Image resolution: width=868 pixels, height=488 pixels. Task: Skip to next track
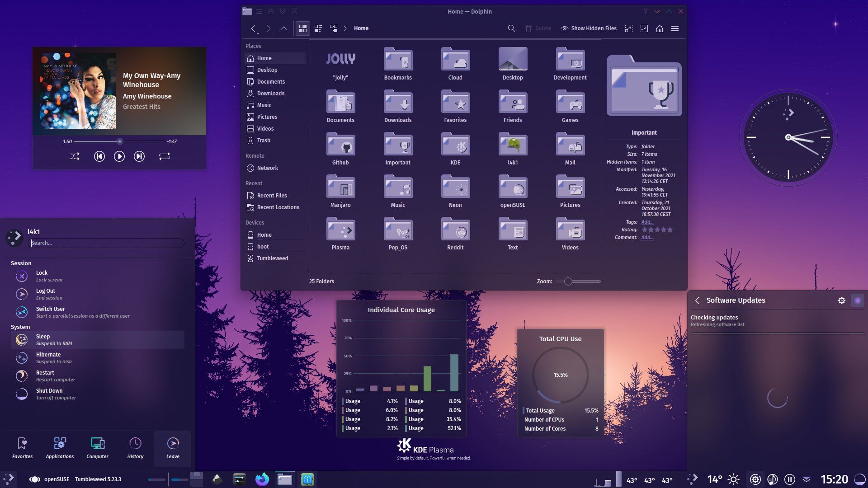pyautogui.click(x=139, y=156)
